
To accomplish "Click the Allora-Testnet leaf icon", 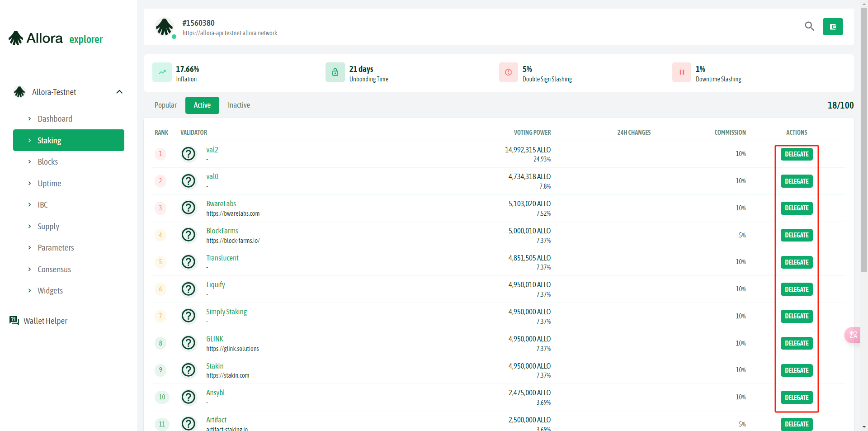I will [19, 92].
